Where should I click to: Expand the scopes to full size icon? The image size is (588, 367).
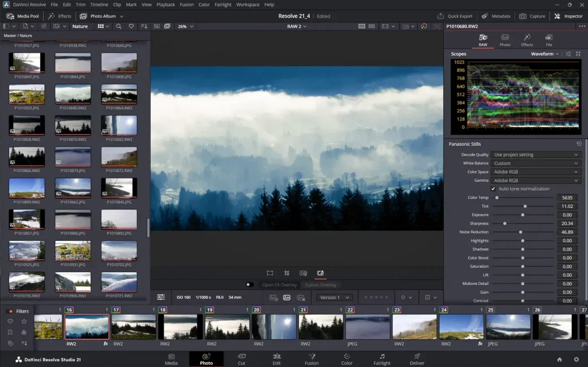578,54
